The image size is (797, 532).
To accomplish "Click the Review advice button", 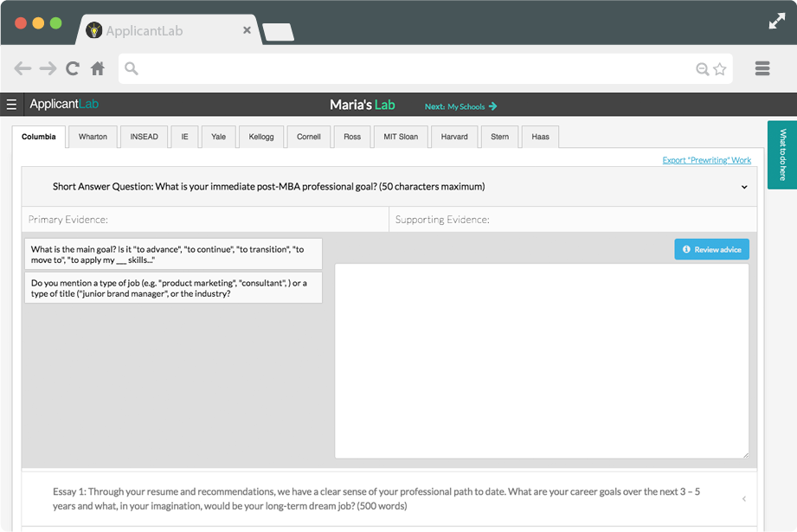I will [x=711, y=249].
